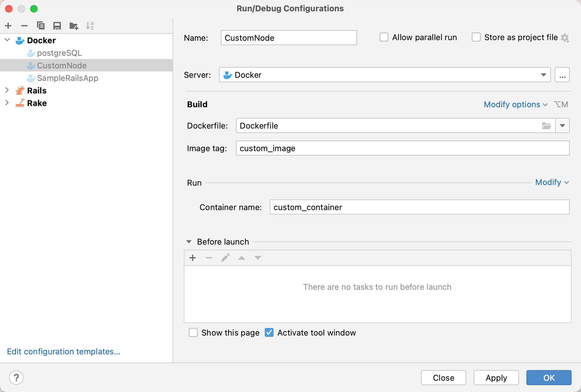Apply the configuration changes

click(496, 378)
